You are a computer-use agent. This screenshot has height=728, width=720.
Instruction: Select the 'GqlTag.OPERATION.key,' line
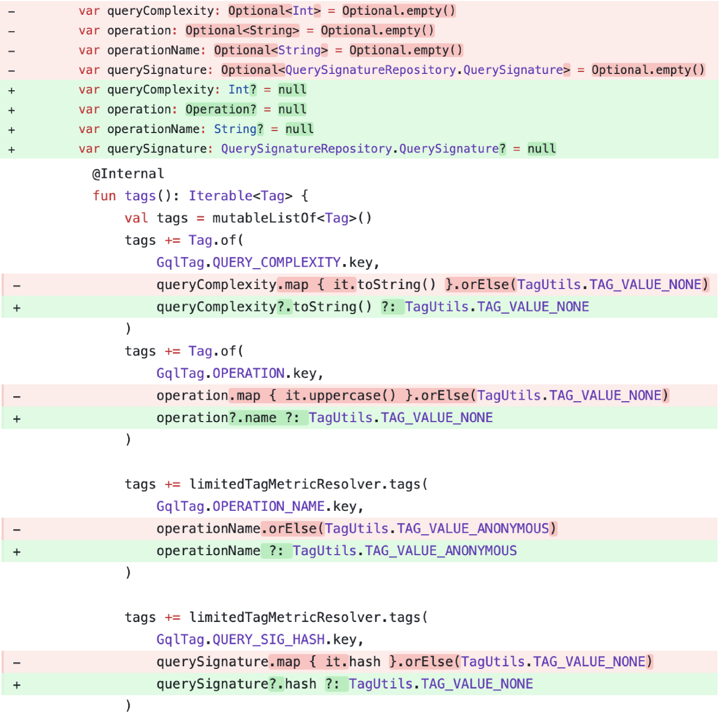240,374
